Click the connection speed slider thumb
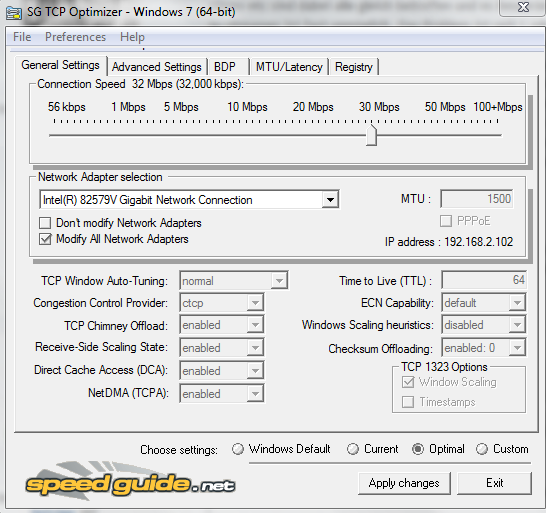The height and width of the screenshot is (513, 546). click(x=372, y=135)
